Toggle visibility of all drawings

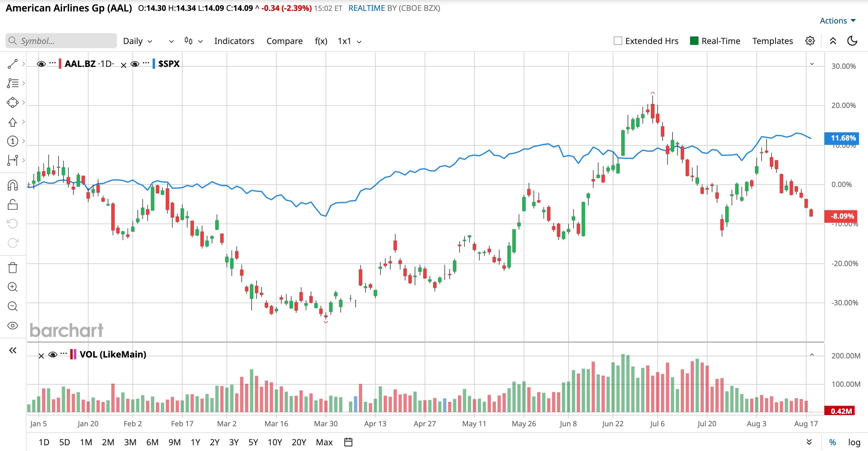tap(12, 326)
